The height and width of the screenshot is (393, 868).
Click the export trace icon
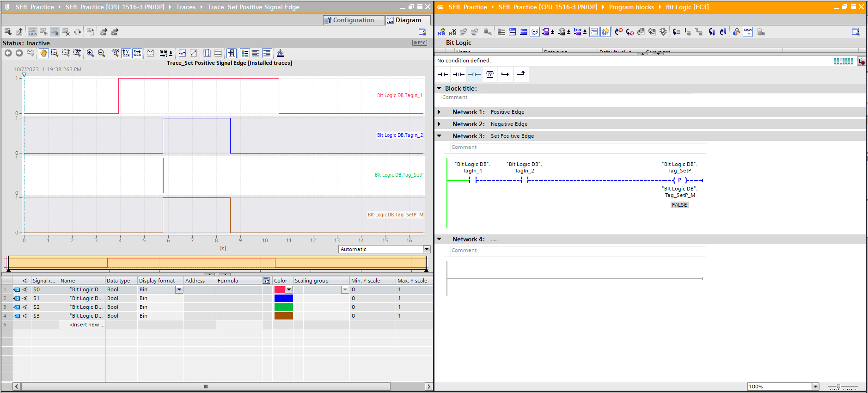point(104,32)
